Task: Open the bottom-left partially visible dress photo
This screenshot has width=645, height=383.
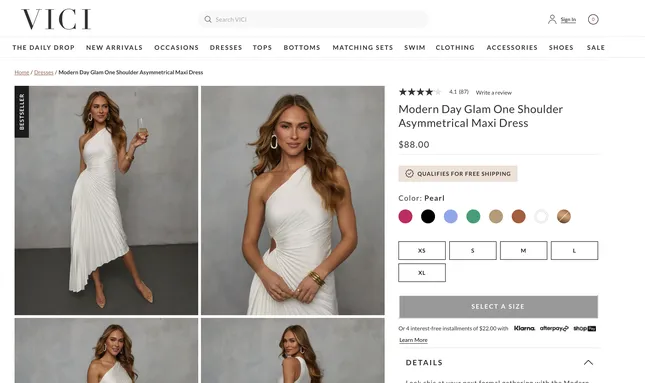Action: point(106,351)
